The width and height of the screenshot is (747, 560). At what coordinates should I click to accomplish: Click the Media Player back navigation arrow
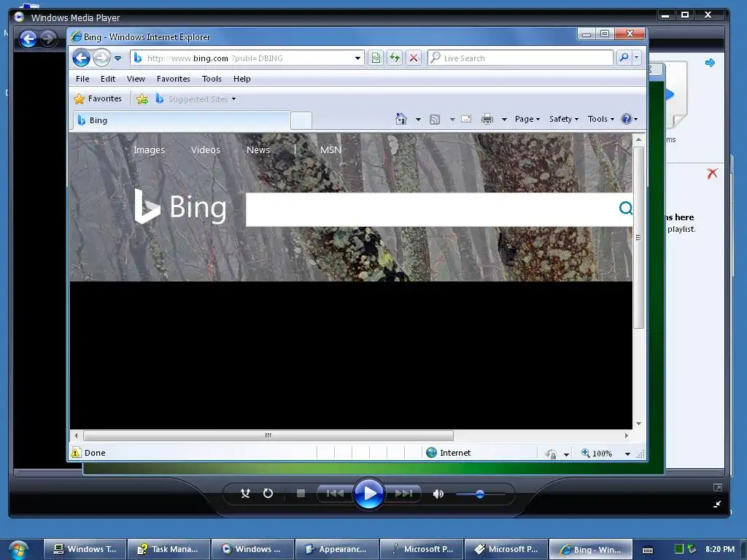coord(28,38)
